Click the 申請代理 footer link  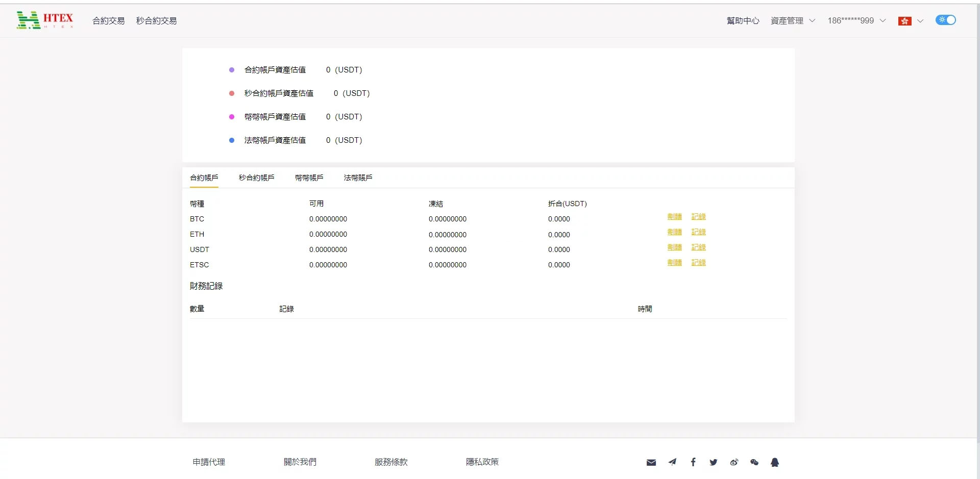209,462
